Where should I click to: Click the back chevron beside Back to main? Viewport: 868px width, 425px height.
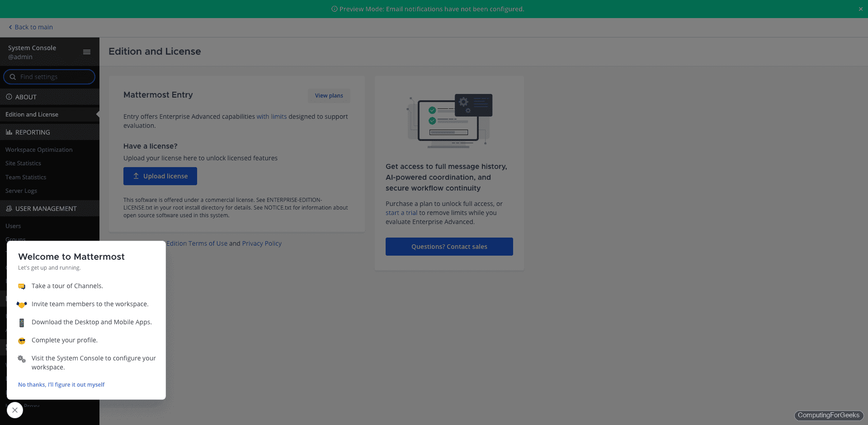(10, 27)
